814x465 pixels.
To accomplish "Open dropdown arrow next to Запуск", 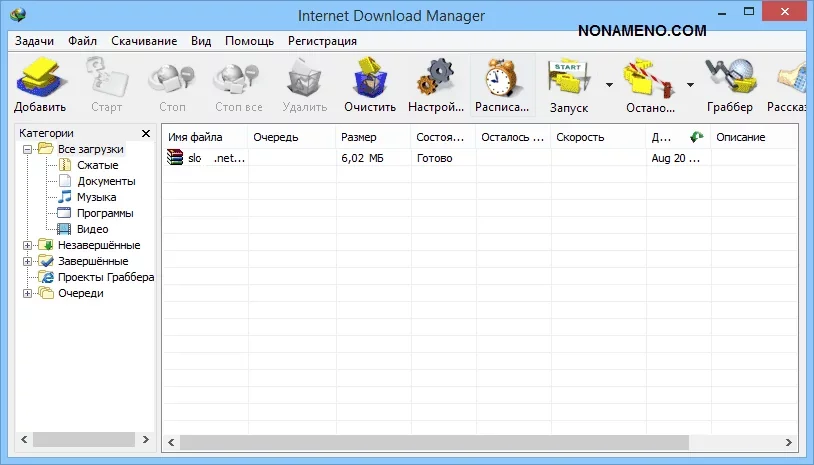I will 609,85.
